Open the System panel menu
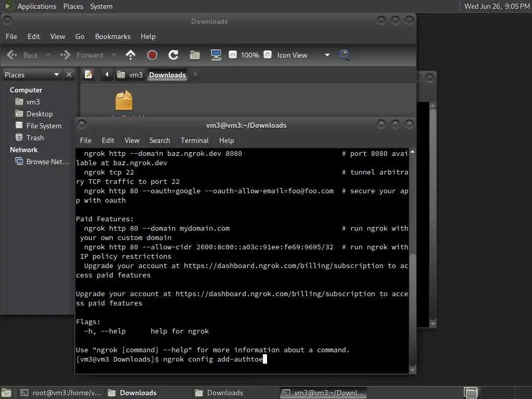 point(101,6)
